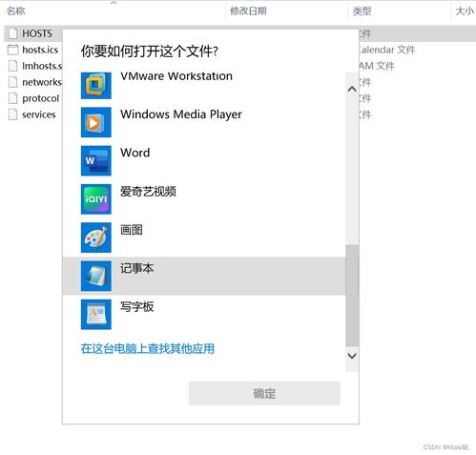Viewport: 476px width, 455px height.
Task: Select the iQIYI 爱奇艺视频 icon
Action: [96, 199]
